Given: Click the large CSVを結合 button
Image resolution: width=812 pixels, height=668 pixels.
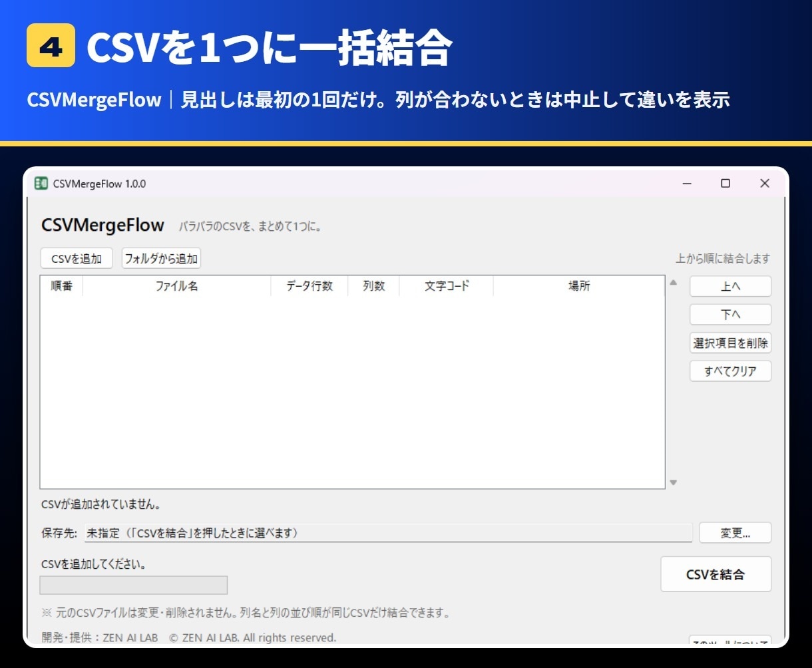Looking at the screenshot, I should (715, 574).
